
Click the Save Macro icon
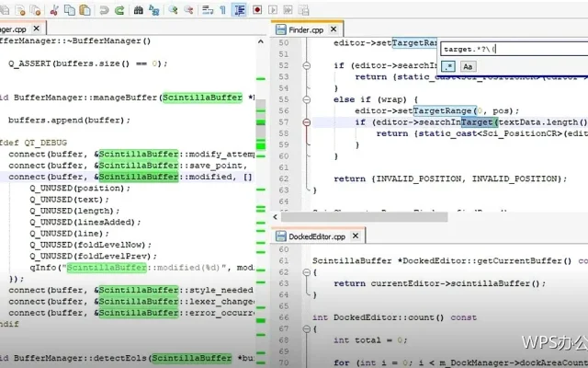point(304,10)
